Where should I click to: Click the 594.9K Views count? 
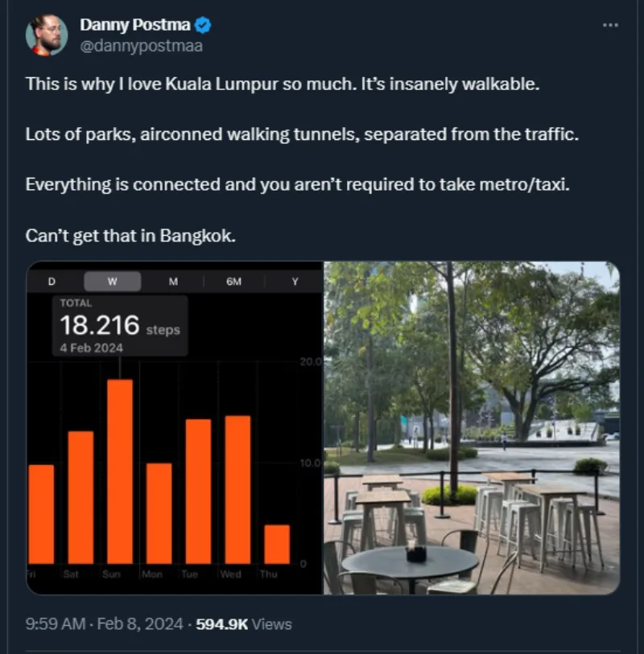coord(244,623)
